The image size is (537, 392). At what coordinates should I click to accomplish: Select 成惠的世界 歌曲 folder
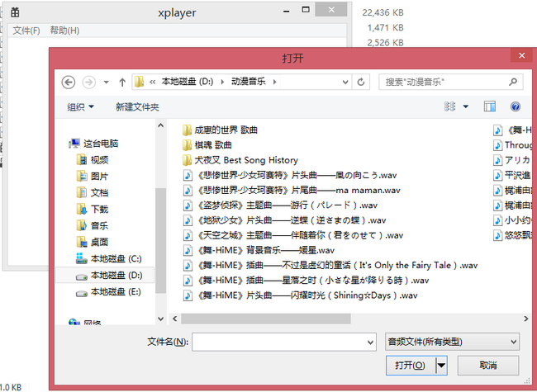click(220, 130)
